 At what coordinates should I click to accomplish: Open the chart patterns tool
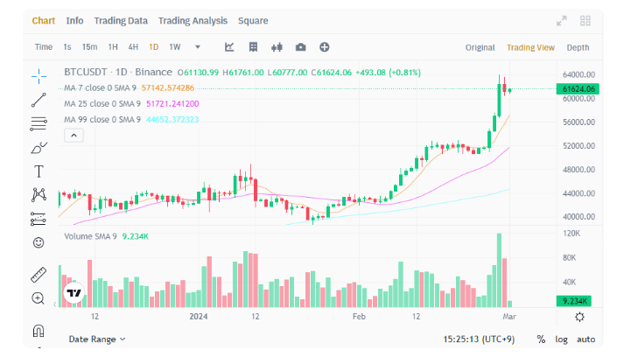(39, 195)
